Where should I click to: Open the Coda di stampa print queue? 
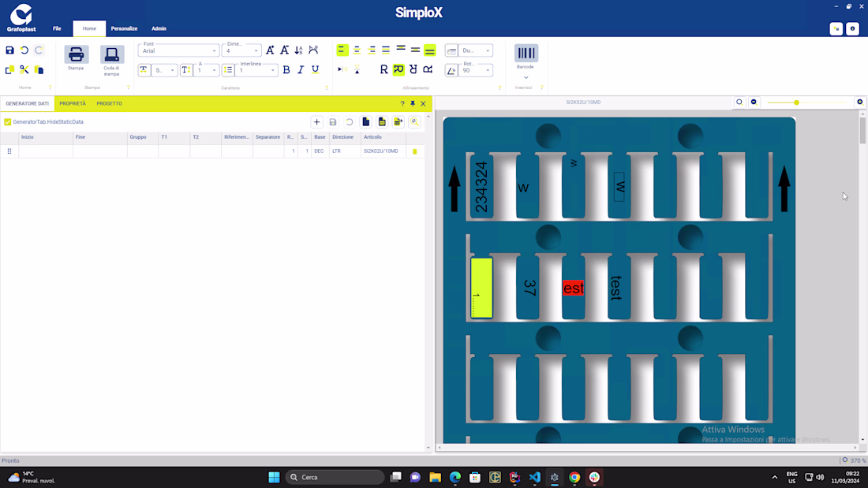pos(111,61)
